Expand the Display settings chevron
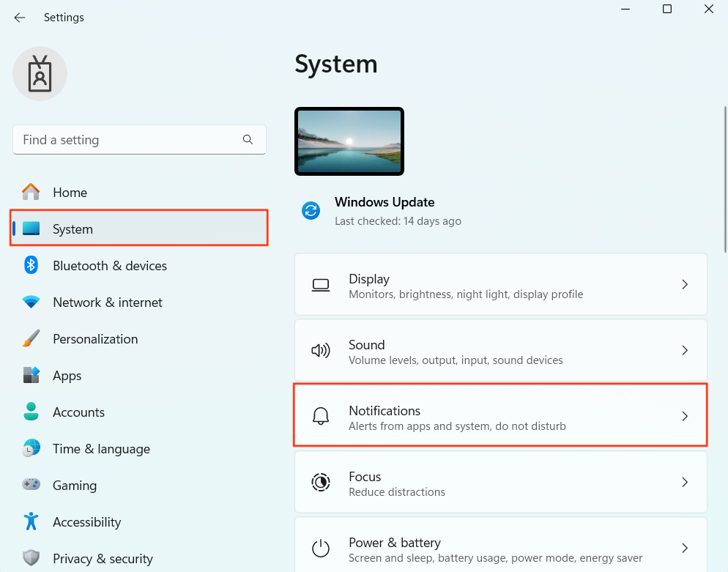This screenshot has height=572, width=728. (685, 284)
